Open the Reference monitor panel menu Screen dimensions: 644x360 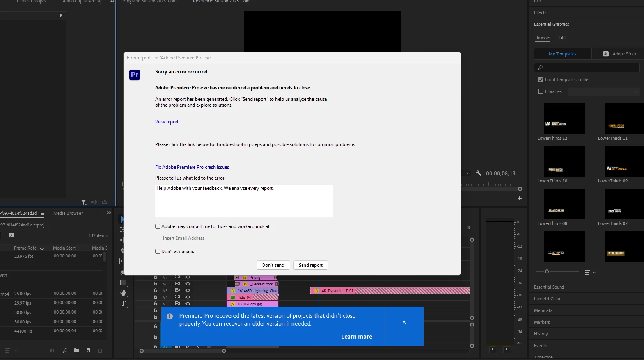click(255, 2)
